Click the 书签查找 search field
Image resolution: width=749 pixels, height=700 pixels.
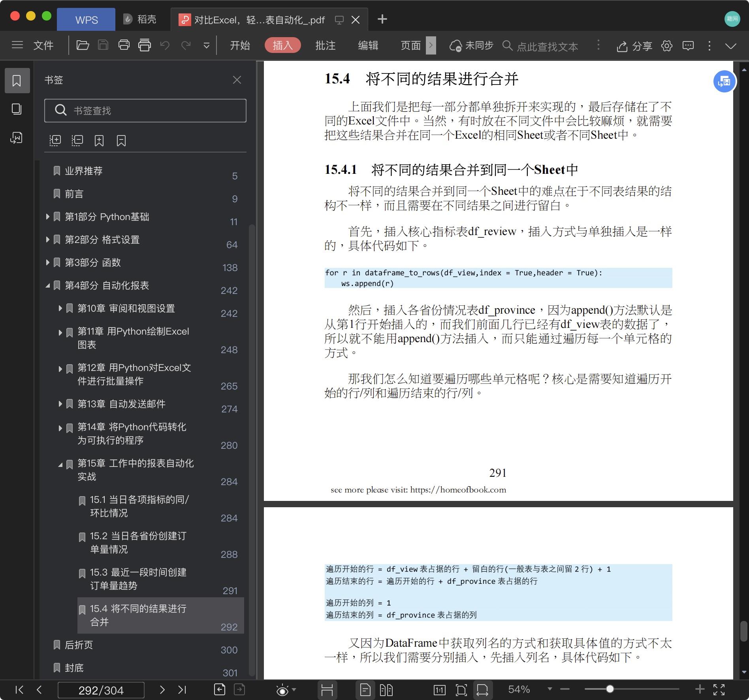pos(145,111)
